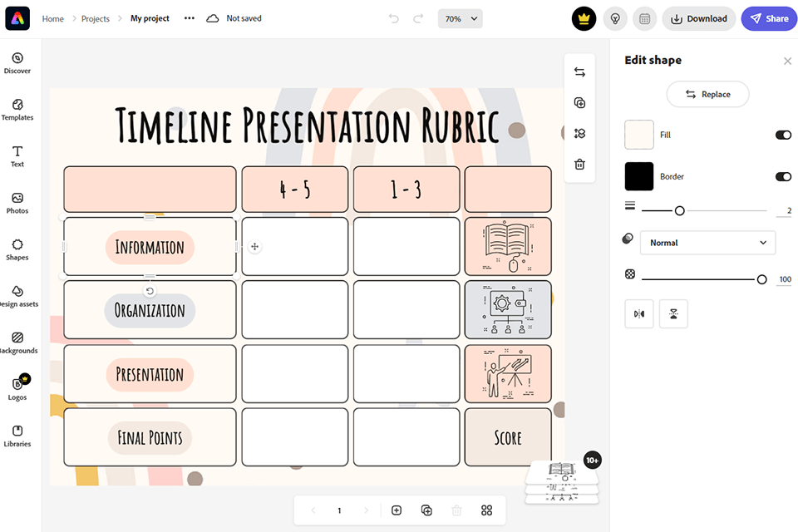
Task: Open the black Border color swatch
Action: click(639, 177)
